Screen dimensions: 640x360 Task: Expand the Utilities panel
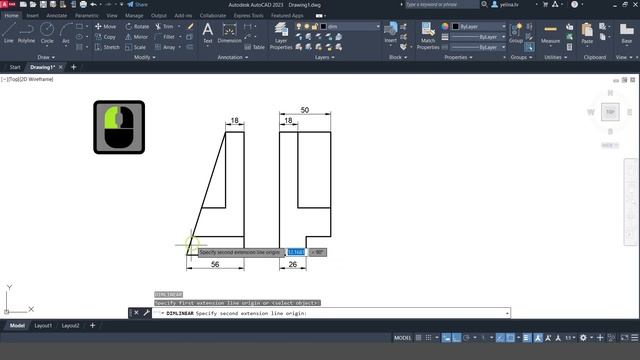(556, 58)
